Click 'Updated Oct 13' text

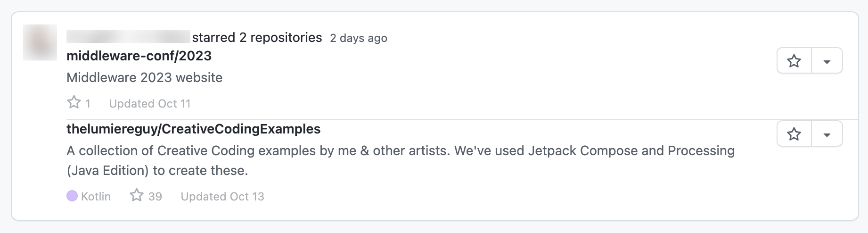[x=222, y=197]
